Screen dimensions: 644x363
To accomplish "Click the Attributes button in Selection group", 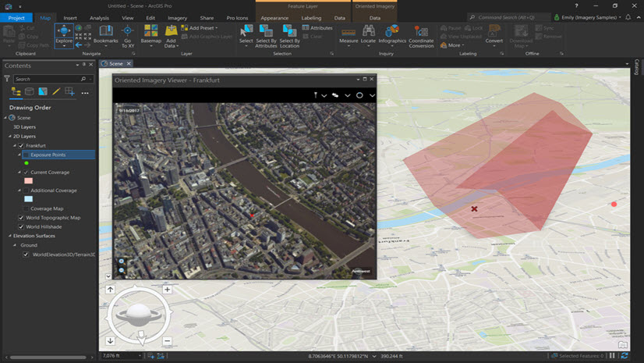I will (316, 27).
